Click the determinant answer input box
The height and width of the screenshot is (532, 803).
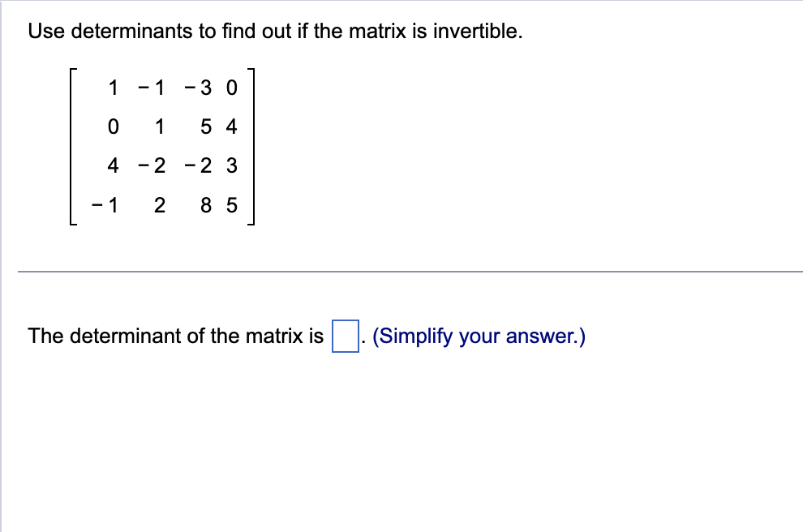[x=345, y=335]
